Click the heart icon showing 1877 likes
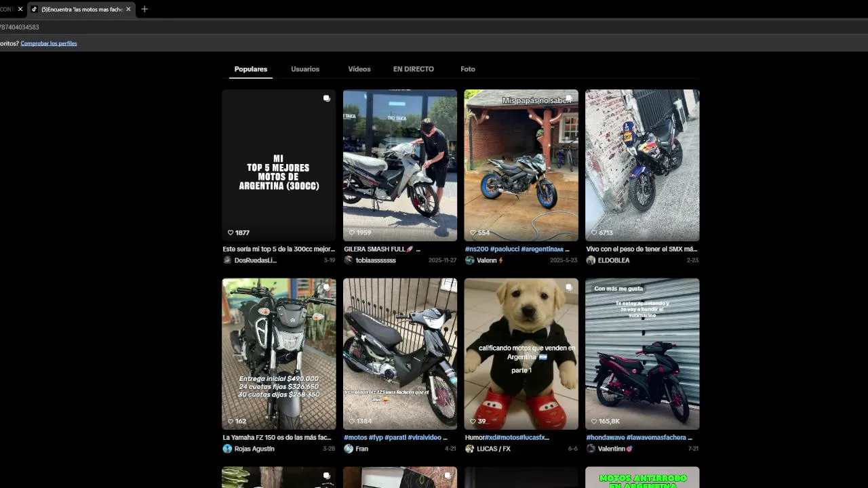The height and width of the screenshot is (488, 868). [231, 232]
